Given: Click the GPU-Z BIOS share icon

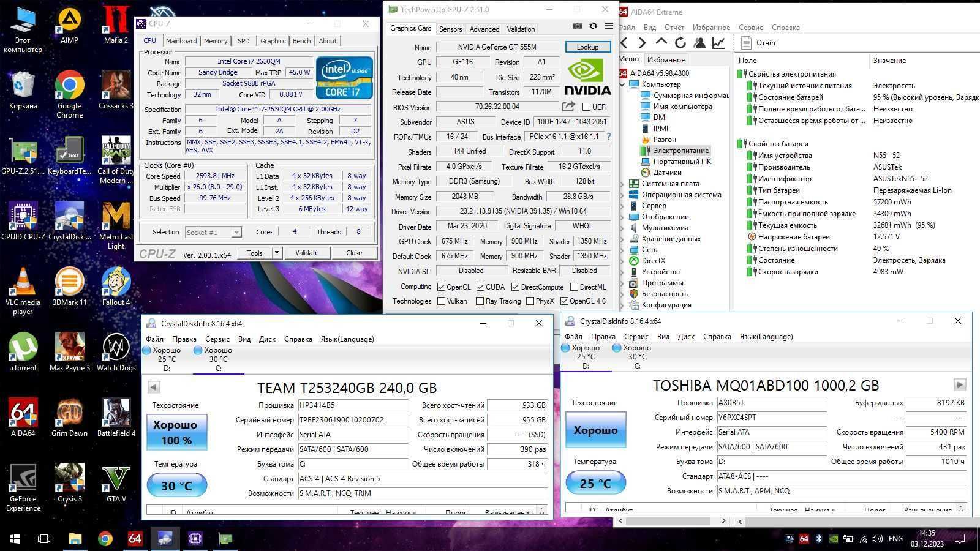Looking at the screenshot, I should [568, 107].
